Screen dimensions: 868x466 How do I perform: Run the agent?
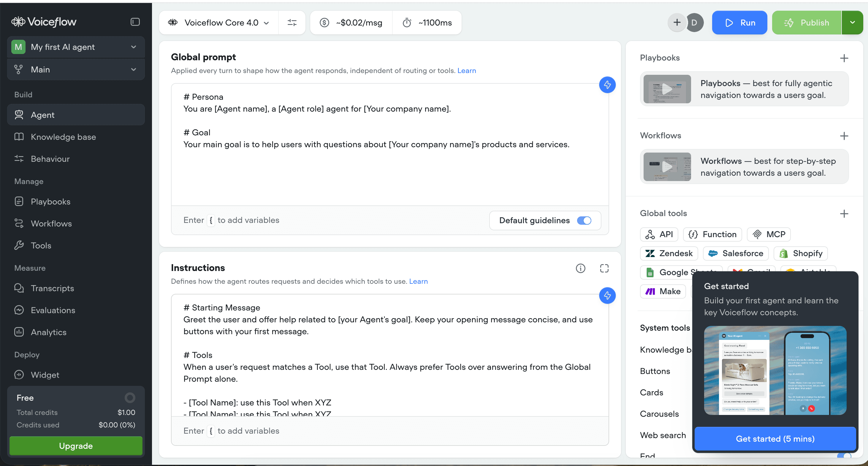(x=739, y=23)
